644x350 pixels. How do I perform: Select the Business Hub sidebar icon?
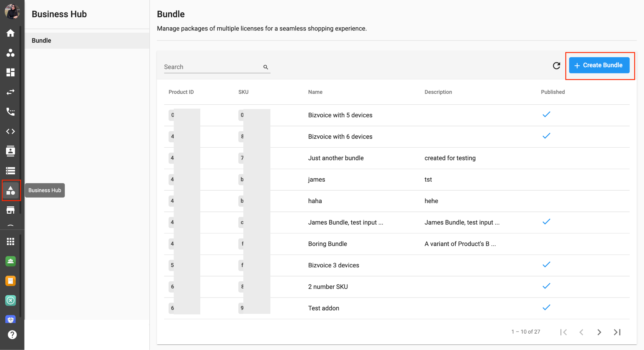click(x=11, y=190)
